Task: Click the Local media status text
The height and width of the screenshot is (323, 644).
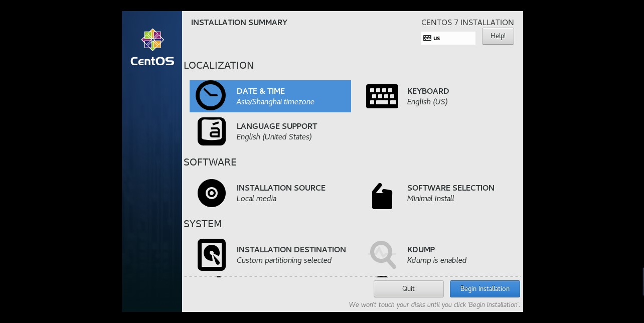Action: coord(256,199)
